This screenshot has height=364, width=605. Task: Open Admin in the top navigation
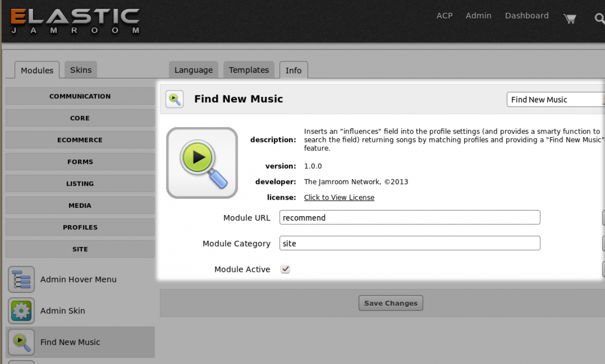pos(478,16)
